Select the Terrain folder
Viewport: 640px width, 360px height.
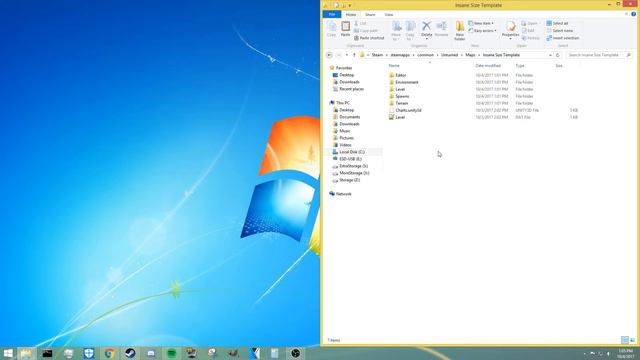pos(402,103)
